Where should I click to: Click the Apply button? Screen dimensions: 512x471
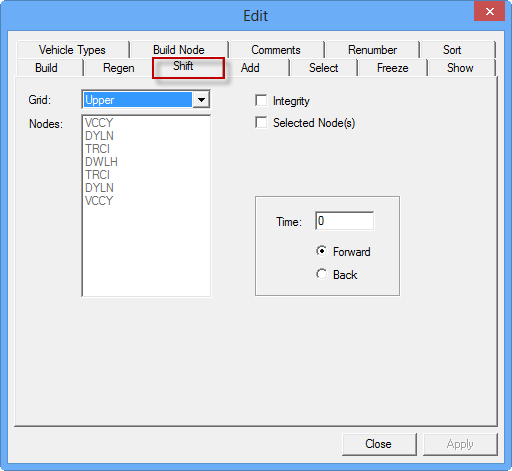click(460, 444)
